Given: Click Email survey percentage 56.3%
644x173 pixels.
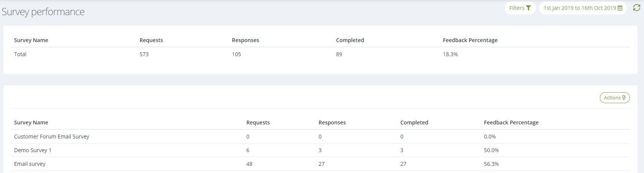Looking at the screenshot, I should (x=492, y=164).
